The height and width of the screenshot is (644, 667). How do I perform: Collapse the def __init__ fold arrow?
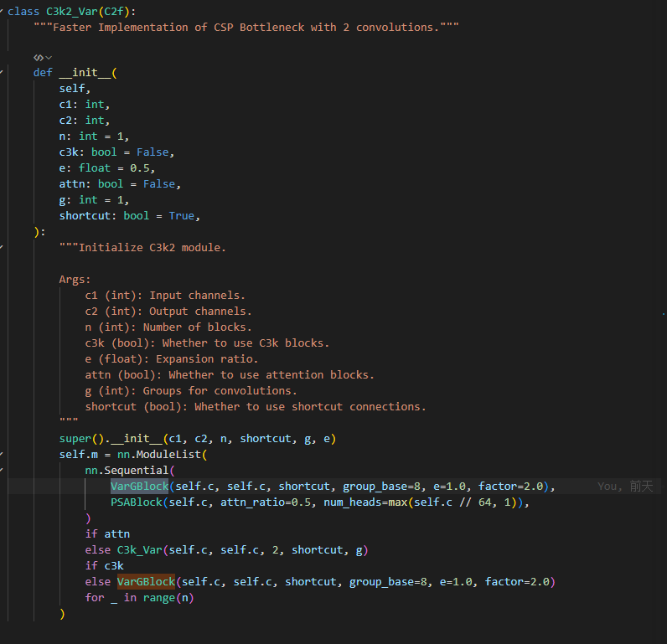pyautogui.click(x=2, y=72)
